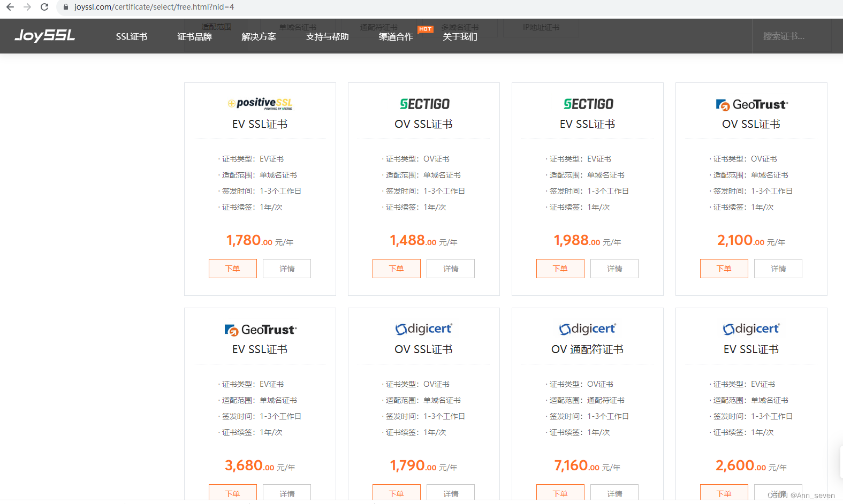Click the HOT badge beside 渠道合作
843x504 pixels.
[426, 29]
